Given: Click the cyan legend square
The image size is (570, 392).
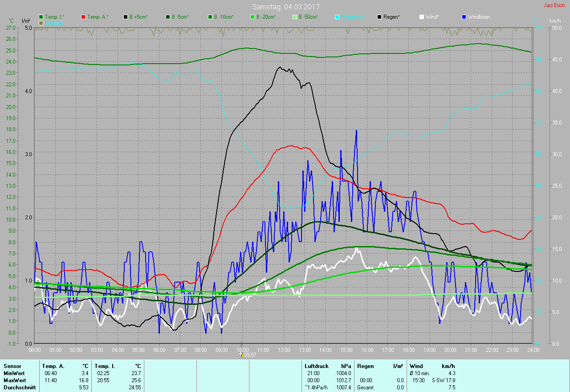Looking at the screenshot, I should [337, 17].
